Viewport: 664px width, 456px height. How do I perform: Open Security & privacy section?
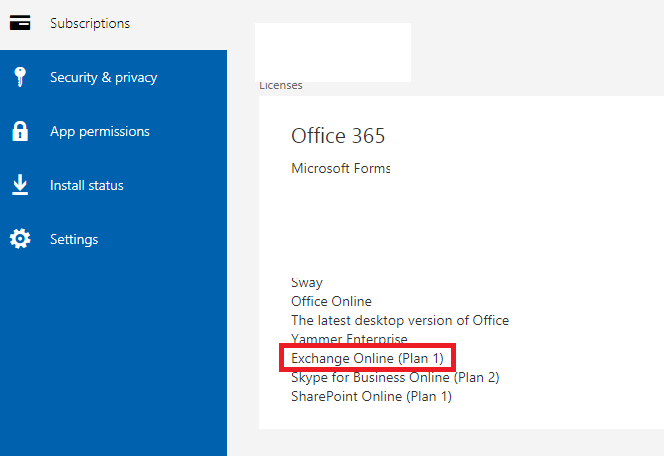103,77
